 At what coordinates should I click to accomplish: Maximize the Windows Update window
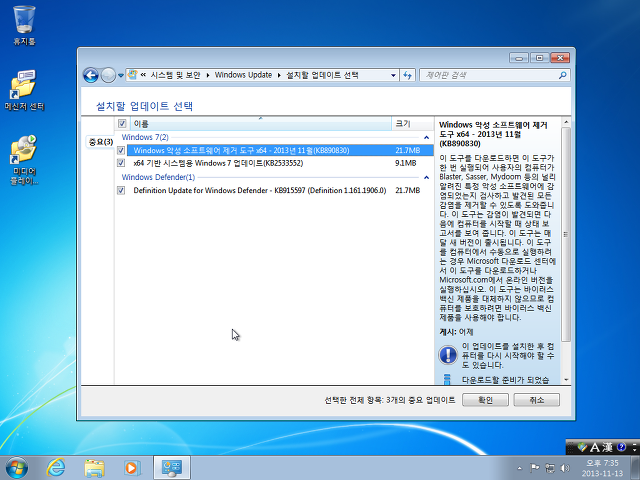click(x=539, y=58)
